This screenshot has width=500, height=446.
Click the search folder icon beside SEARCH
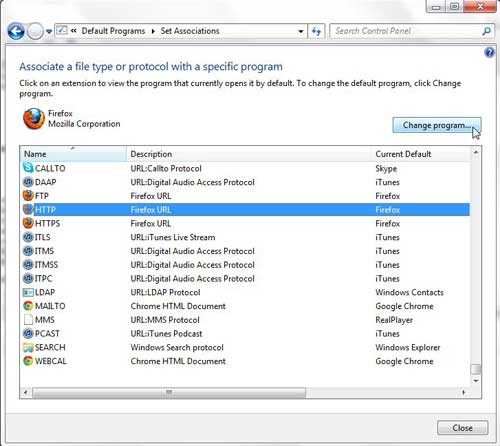click(x=28, y=347)
